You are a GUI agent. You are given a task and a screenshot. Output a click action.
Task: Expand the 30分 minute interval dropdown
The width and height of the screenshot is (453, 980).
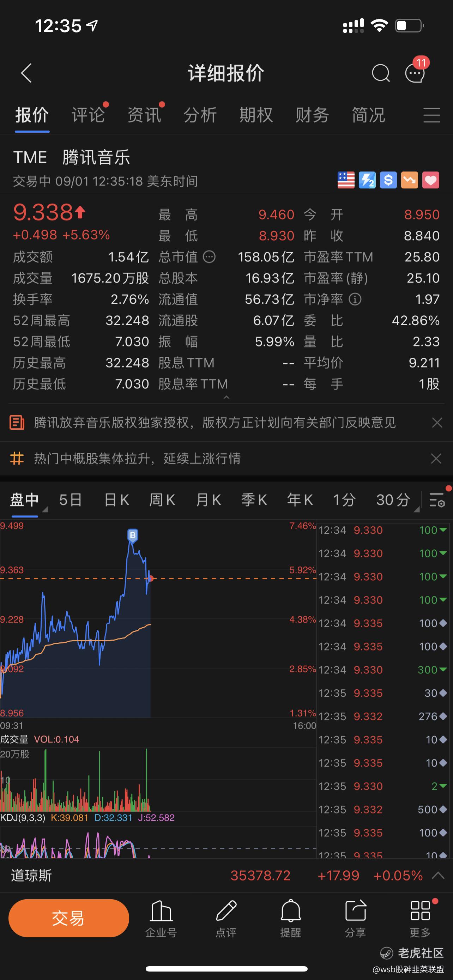point(398,500)
